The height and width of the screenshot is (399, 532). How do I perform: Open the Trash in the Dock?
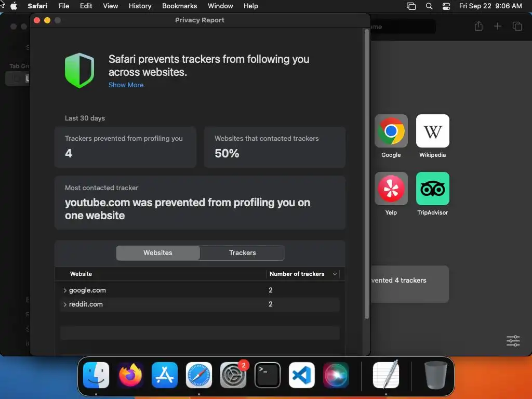click(x=436, y=375)
